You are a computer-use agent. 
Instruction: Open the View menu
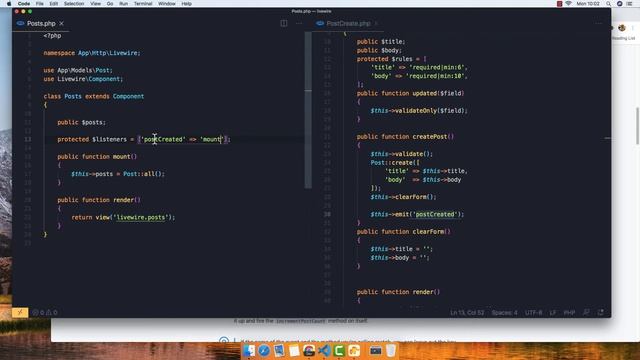click(x=96, y=4)
